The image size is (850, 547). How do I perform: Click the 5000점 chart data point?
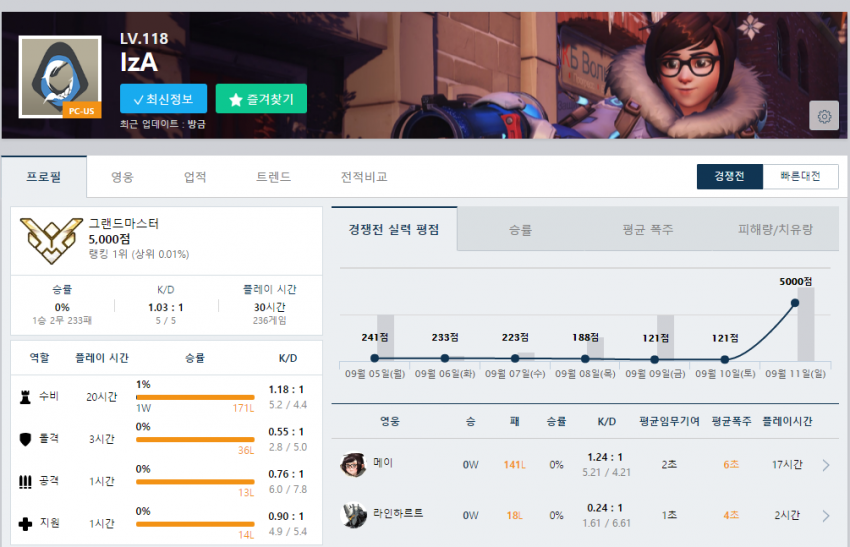(795, 303)
